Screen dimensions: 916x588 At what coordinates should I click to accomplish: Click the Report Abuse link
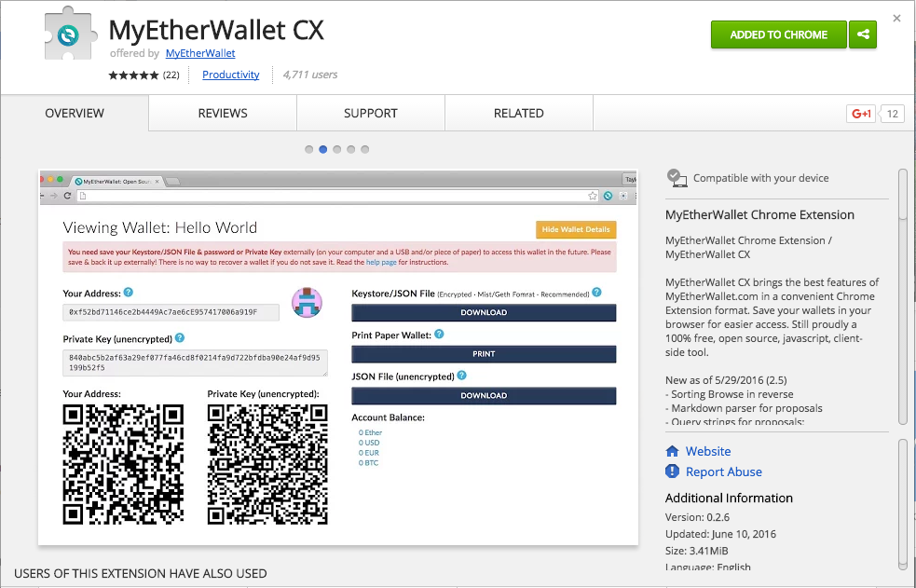click(724, 472)
